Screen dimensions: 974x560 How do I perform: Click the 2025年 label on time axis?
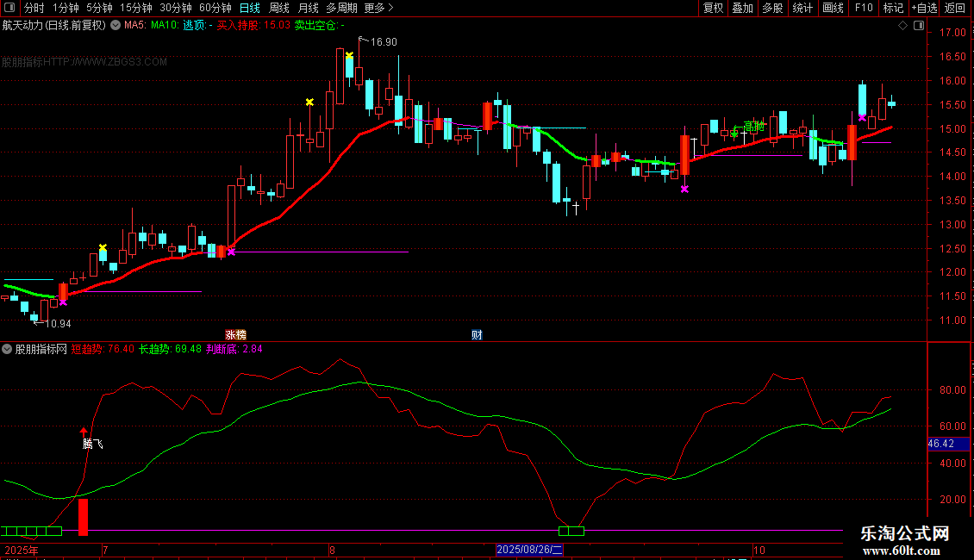pos(22,550)
